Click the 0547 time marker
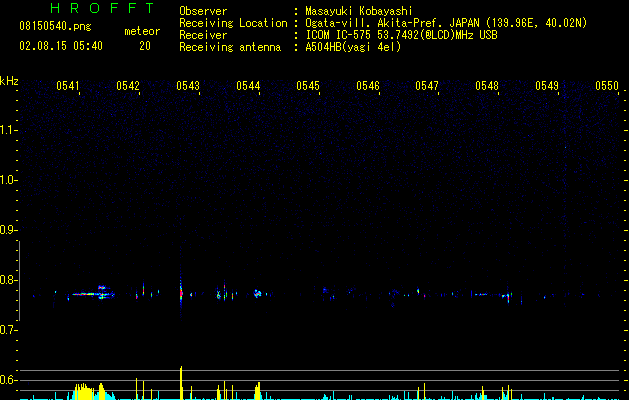629x400 pixels. (427, 86)
